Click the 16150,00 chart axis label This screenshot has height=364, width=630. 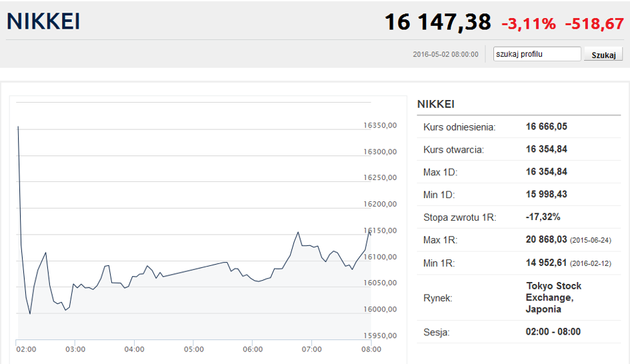(380, 231)
